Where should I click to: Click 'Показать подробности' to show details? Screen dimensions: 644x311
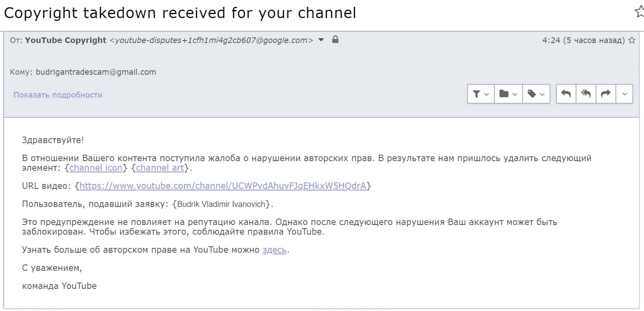point(58,95)
